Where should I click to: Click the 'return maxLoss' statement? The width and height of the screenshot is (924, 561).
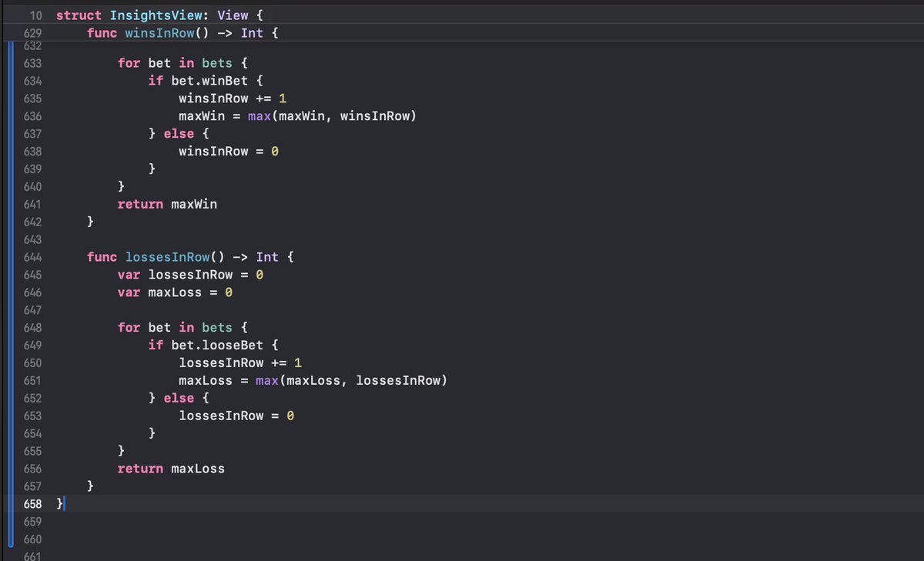[171, 468]
